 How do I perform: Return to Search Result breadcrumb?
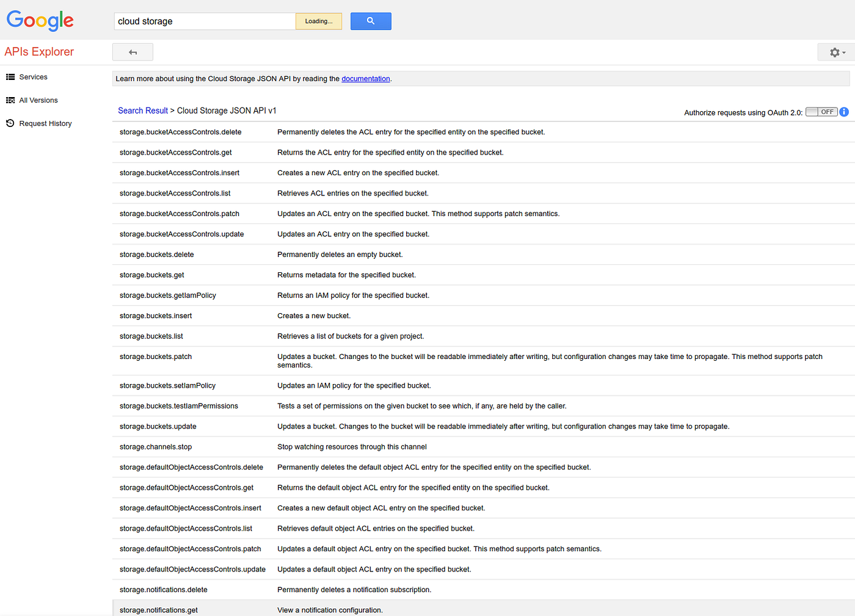pyautogui.click(x=143, y=111)
